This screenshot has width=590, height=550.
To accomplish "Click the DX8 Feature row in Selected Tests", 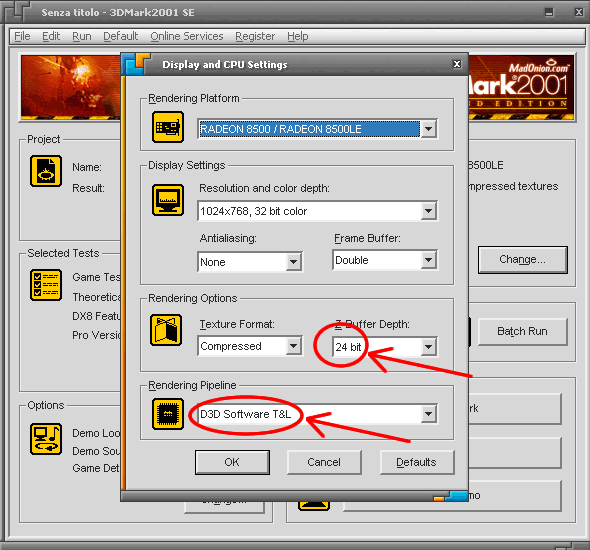I will click(96, 316).
